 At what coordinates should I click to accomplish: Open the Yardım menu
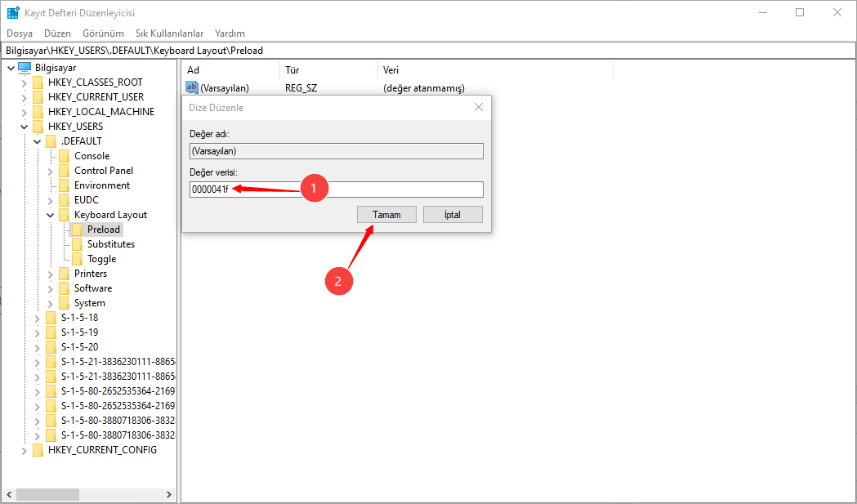[x=230, y=33]
